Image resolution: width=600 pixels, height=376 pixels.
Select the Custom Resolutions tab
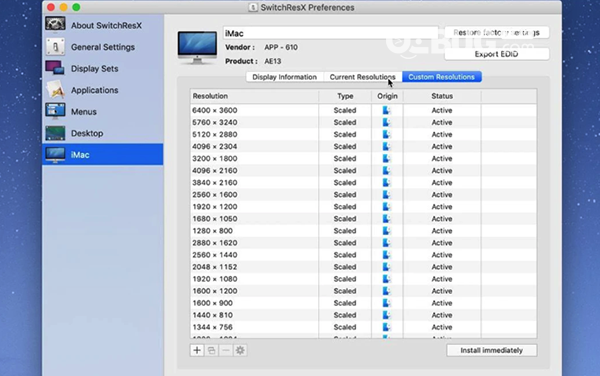pos(442,77)
